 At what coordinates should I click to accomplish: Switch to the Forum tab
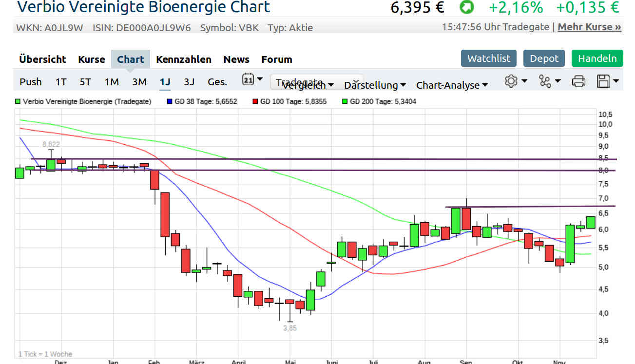[277, 59]
